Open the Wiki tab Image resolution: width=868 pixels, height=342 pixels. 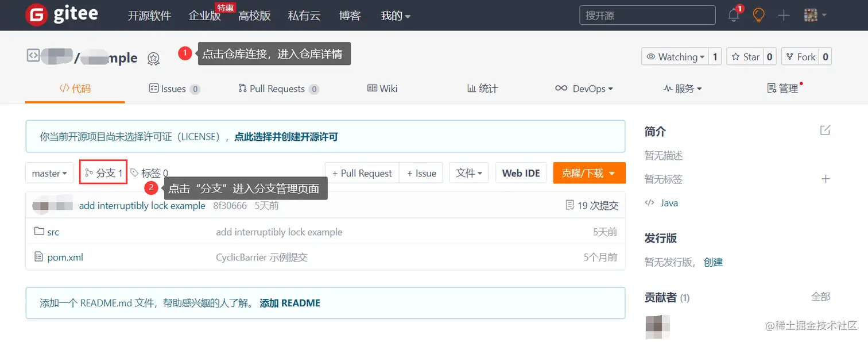(x=382, y=89)
